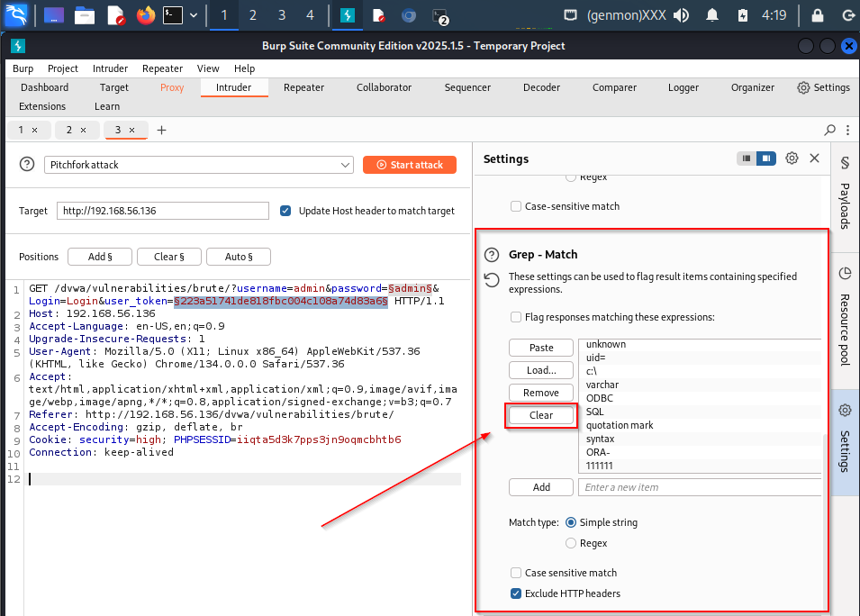Launch Firefox from the top panel
Viewport: 860px width, 616px height.
coord(146,15)
